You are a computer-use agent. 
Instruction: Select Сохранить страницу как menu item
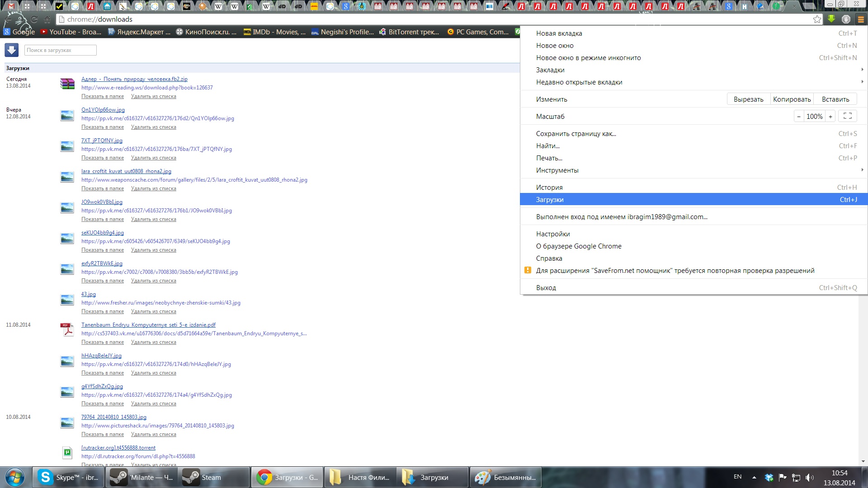693,134
